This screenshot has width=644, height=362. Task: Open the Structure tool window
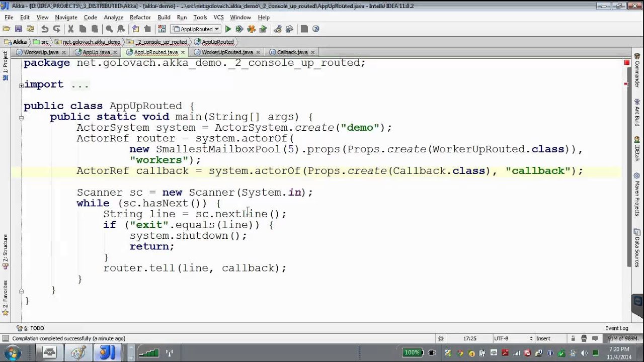6,252
